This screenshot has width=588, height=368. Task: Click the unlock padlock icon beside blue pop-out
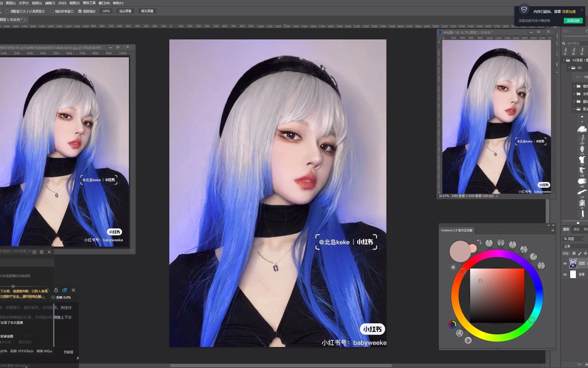[x=56, y=290]
